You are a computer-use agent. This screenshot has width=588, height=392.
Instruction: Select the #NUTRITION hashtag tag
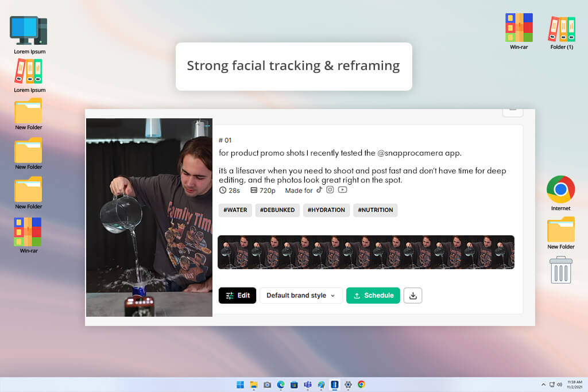tap(376, 210)
